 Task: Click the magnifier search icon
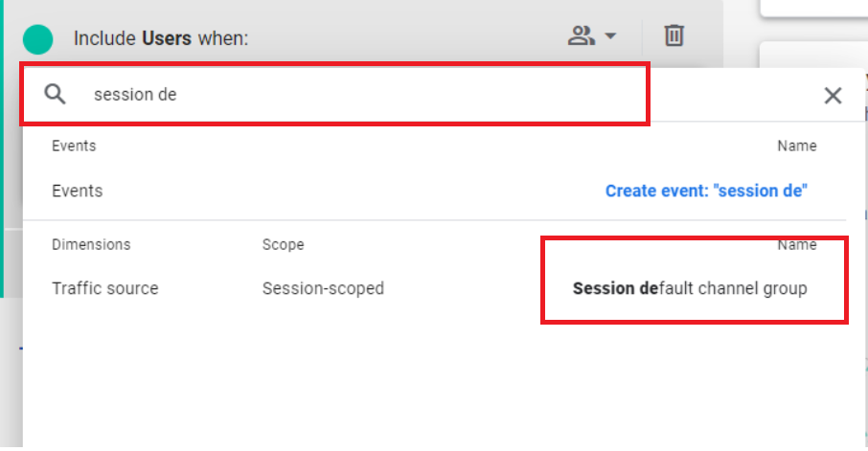55,94
